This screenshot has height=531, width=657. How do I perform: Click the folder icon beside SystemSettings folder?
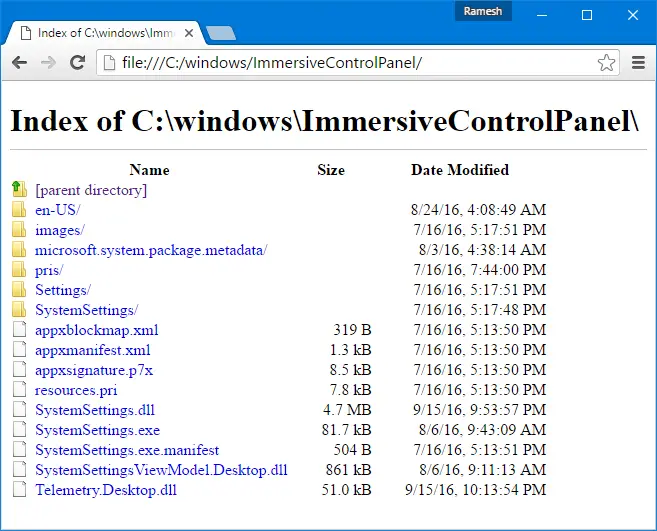pos(19,310)
